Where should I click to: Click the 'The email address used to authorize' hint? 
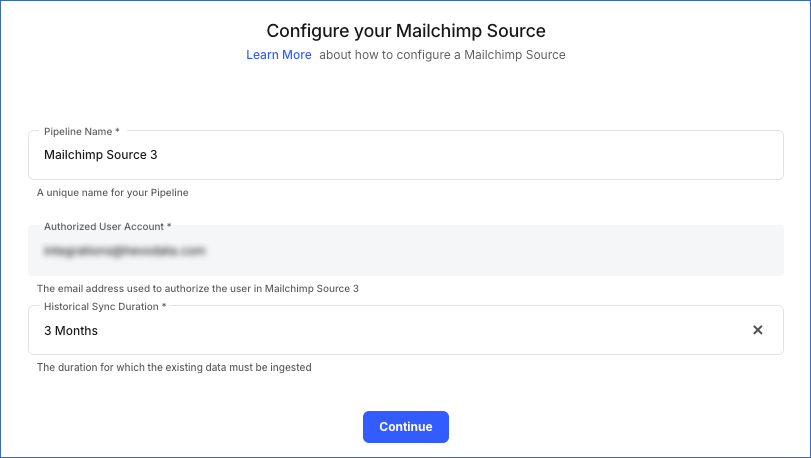pyautogui.click(x=198, y=288)
